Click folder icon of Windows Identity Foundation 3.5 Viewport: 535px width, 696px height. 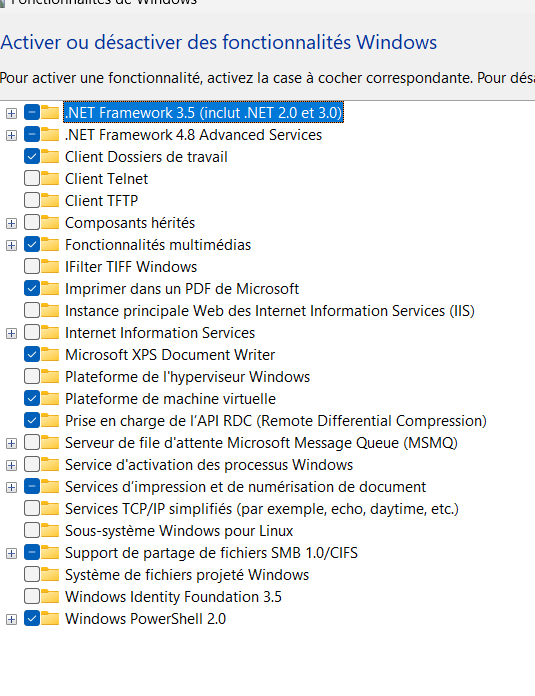(x=50, y=597)
